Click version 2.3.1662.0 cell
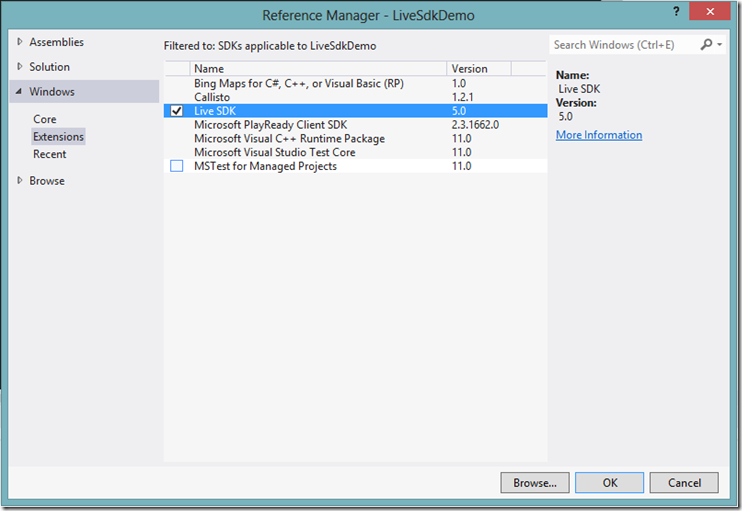 pos(475,124)
